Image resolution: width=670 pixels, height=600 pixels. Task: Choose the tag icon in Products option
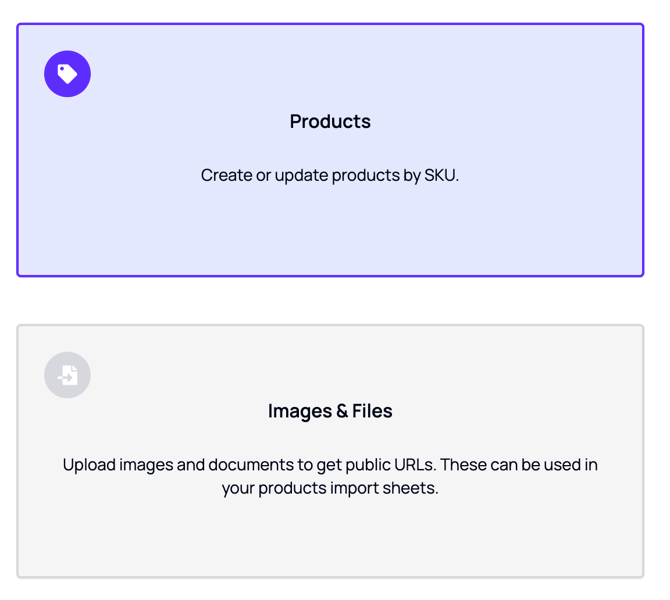click(68, 74)
